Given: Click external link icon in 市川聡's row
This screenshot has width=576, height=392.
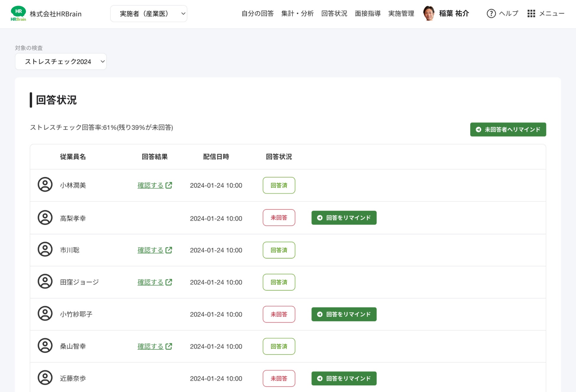Looking at the screenshot, I should point(169,250).
